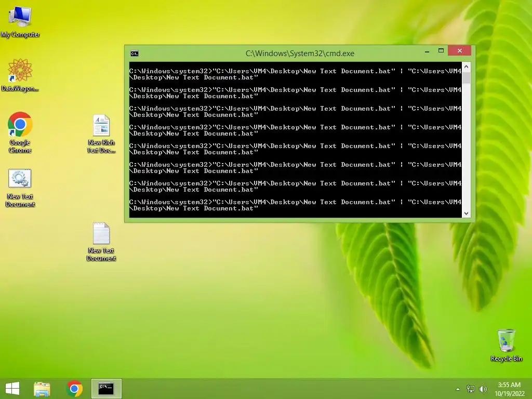The image size is (532, 399).
Task: Show hidden tray icons arrow
Action: [x=458, y=389]
